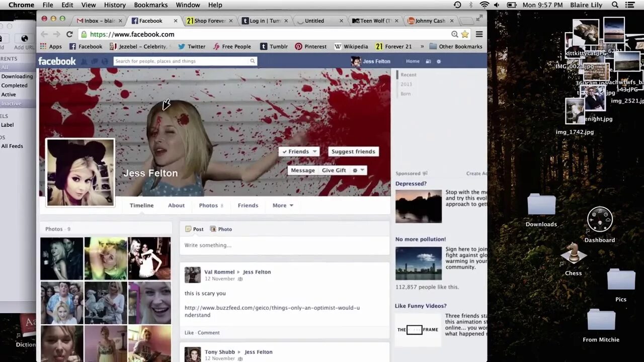The image size is (644, 362).
Task: Click the volume icon in the menu bar
Action: pos(497,5)
